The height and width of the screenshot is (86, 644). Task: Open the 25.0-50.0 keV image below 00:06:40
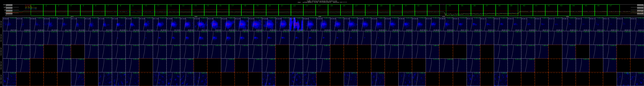9,65
